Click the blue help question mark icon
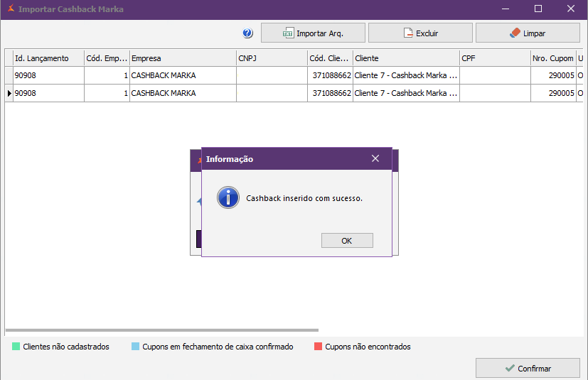This screenshot has width=588, height=380. tap(247, 33)
